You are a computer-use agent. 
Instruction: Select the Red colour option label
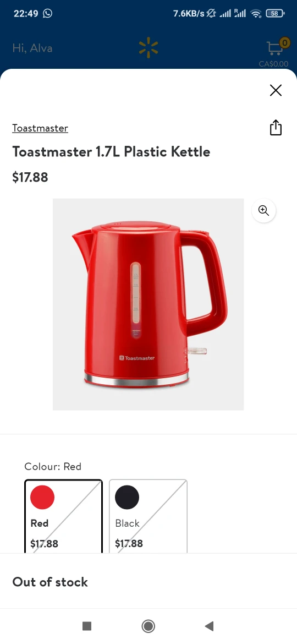(40, 523)
